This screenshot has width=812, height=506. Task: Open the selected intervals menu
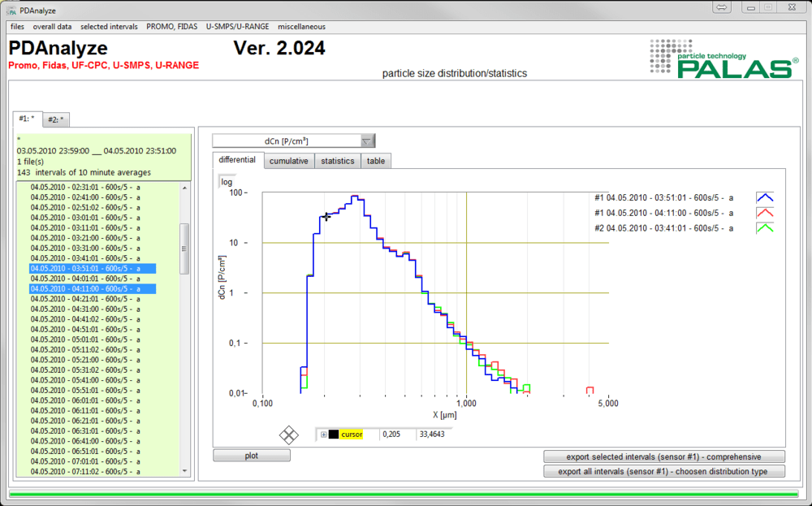[109, 27]
